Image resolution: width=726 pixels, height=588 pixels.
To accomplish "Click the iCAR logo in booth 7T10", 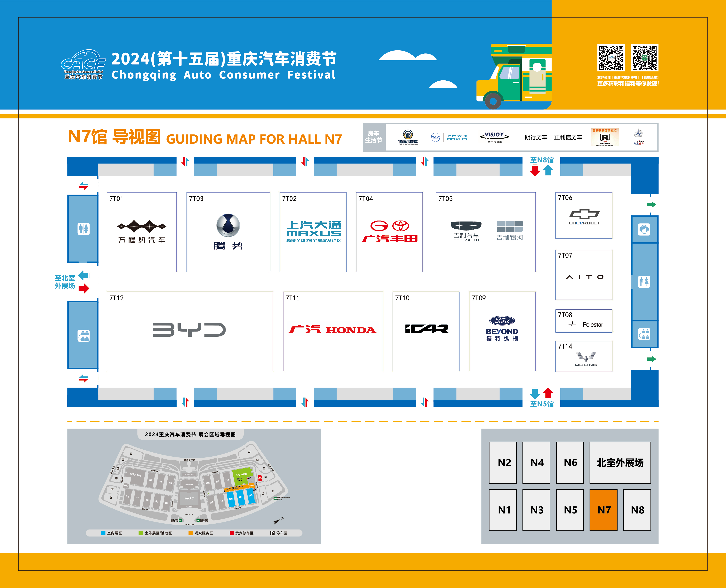I will coord(427,329).
